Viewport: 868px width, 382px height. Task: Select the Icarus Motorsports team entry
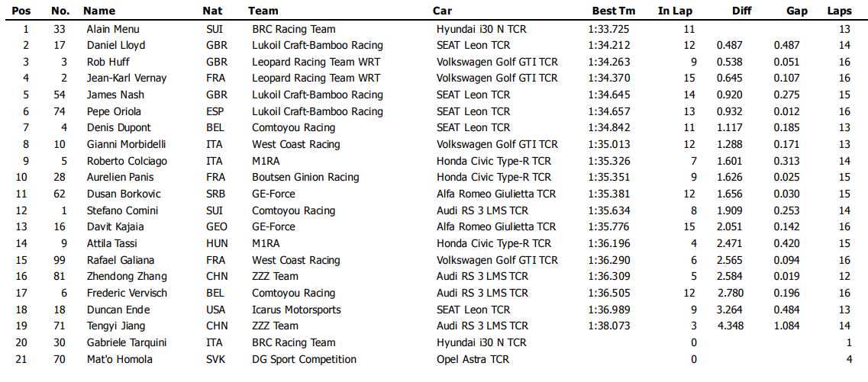click(x=296, y=310)
